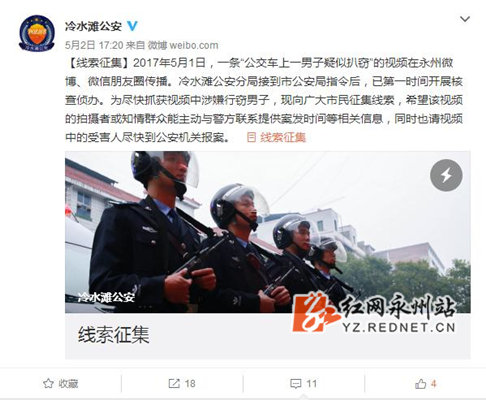Click the blue verified V badge

pyautogui.click(x=132, y=26)
